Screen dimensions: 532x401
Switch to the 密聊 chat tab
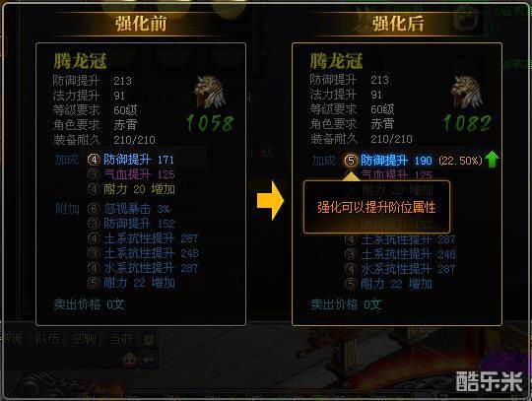84,339
